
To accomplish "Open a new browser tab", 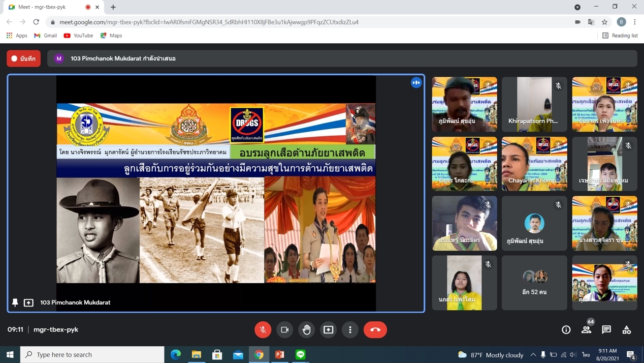I will tap(113, 7).
